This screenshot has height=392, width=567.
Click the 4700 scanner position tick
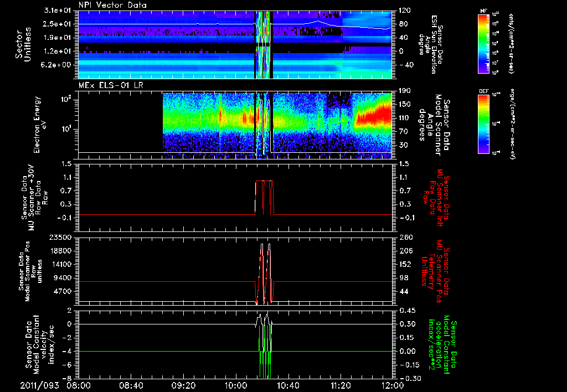(62, 291)
